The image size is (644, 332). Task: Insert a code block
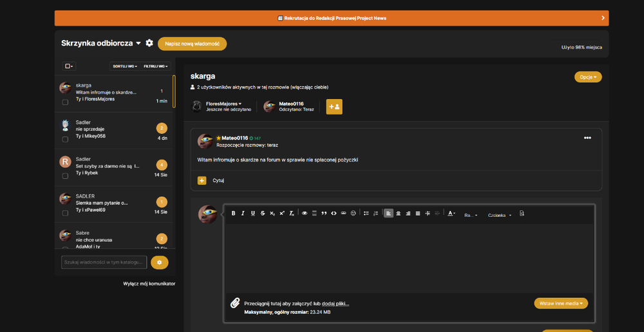[x=334, y=214]
